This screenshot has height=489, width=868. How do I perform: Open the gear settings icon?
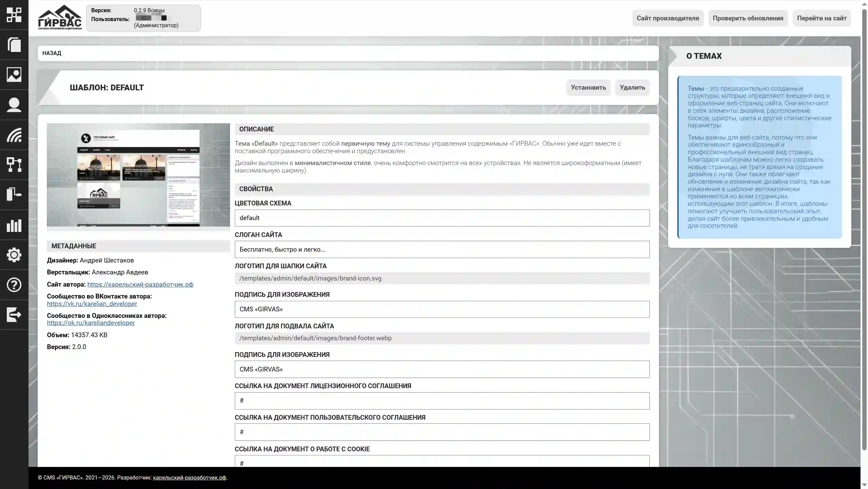pos(14,255)
